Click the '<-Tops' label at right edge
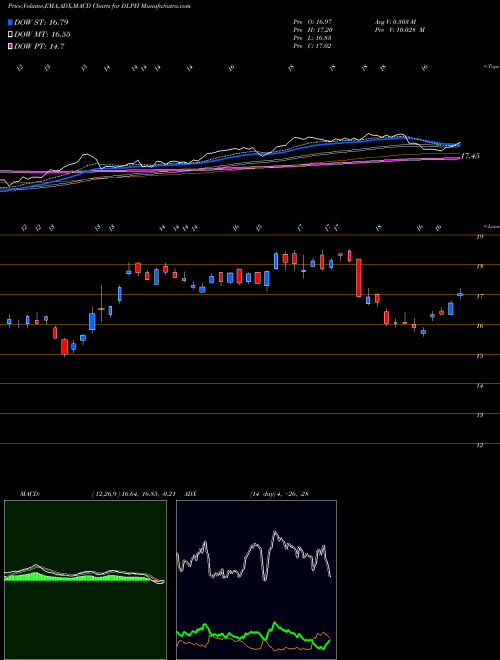 pos(491,67)
